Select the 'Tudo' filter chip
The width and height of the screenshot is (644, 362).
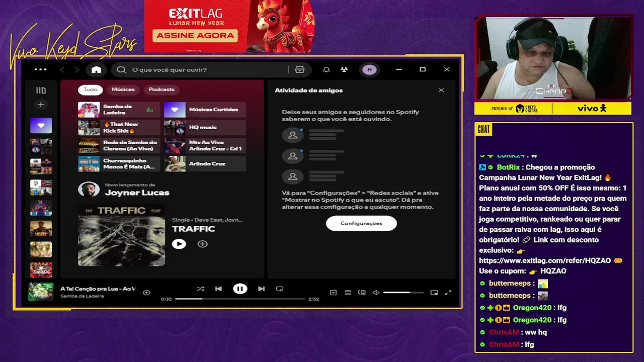(x=91, y=89)
